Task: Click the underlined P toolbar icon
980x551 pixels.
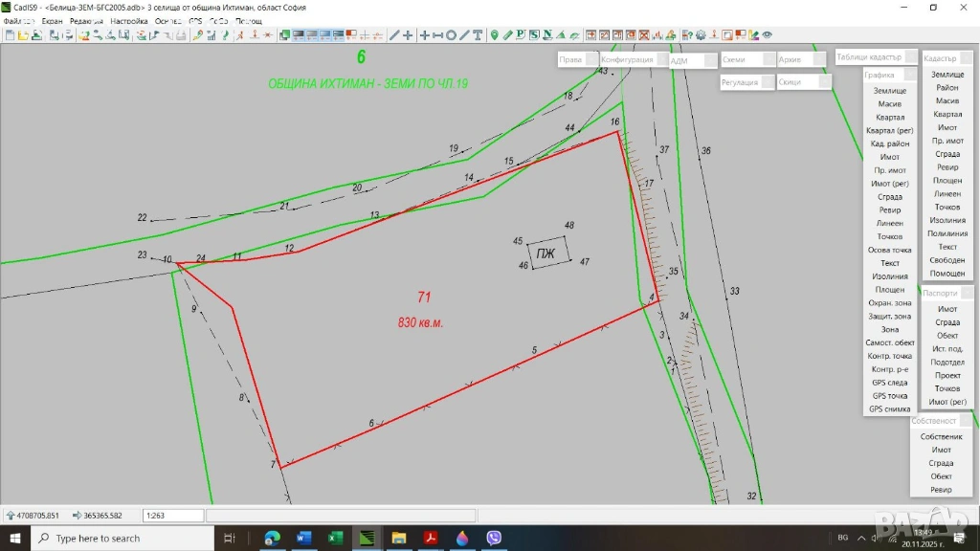Action: (521, 35)
